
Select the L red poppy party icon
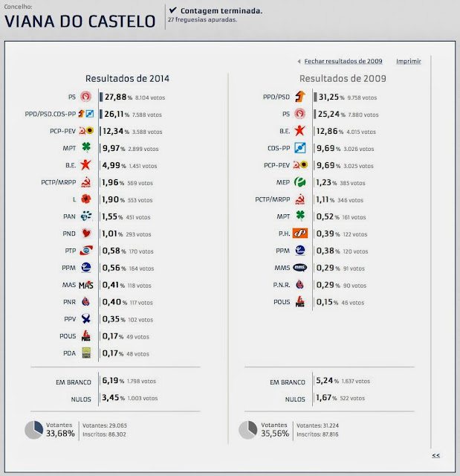[x=85, y=199]
